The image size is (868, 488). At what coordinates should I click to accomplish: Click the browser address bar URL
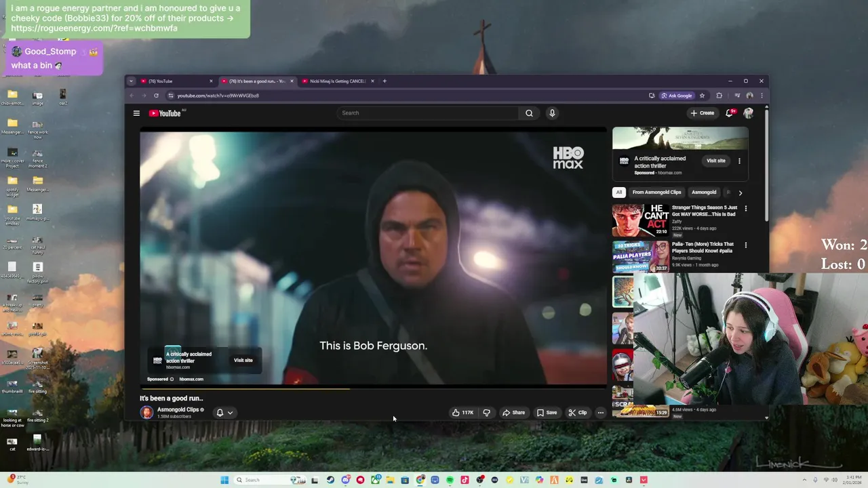coord(218,96)
